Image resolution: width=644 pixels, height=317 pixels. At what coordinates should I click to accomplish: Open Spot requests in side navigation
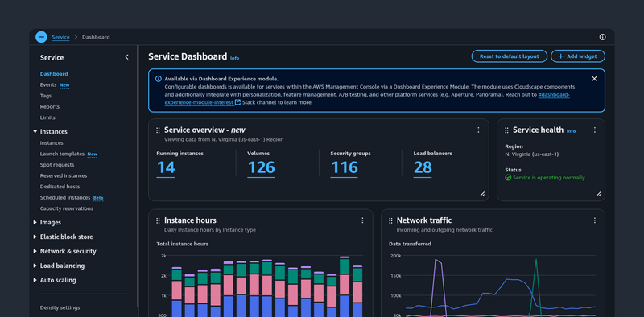[57, 165]
